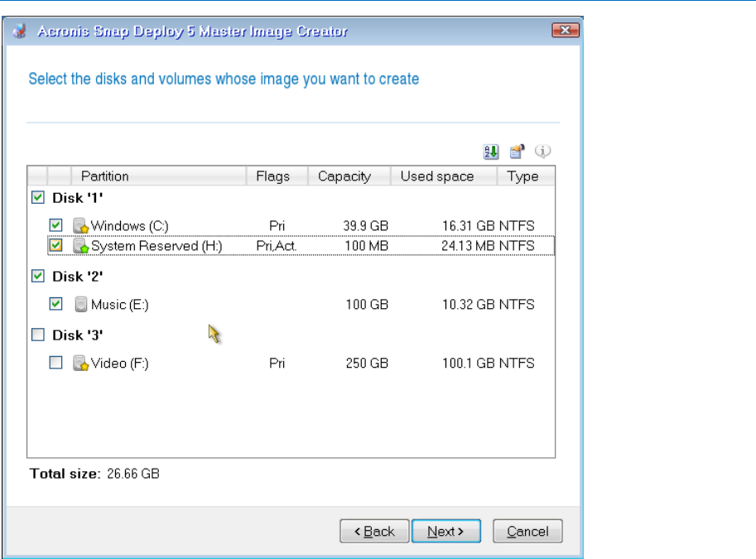Screen dimensions: 756x559
Task: Select the Disk '1' label
Action: [x=78, y=198]
